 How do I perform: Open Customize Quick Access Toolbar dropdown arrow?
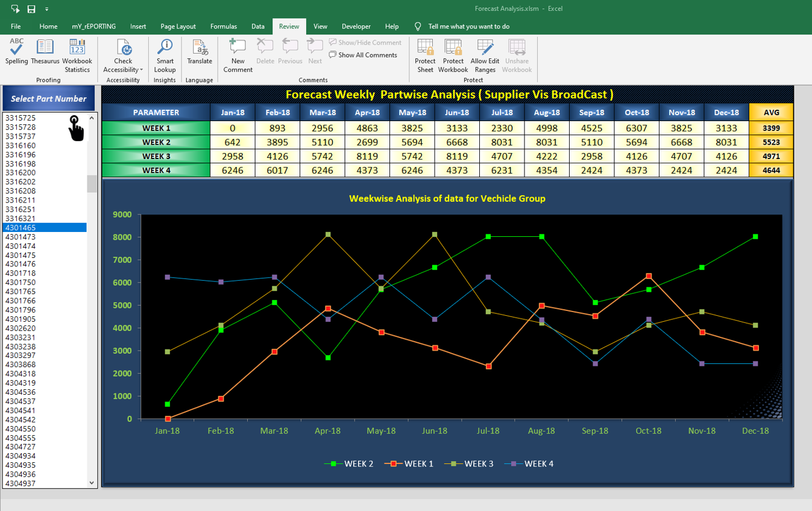point(47,9)
